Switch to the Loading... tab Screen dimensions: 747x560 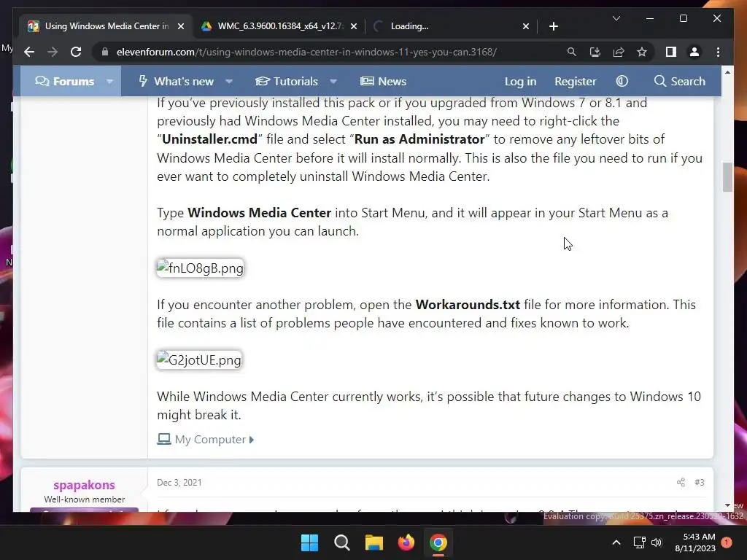coord(452,26)
